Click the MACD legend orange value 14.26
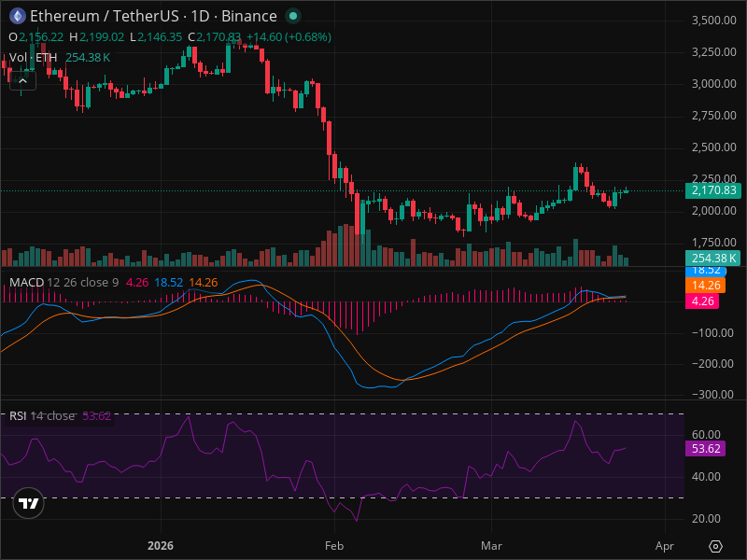This screenshot has height=560, width=747. pyautogui.click(x=204, y=283)
